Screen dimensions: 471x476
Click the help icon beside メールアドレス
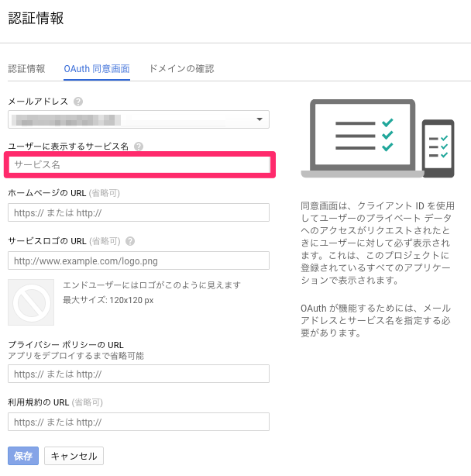click(79, 102)
